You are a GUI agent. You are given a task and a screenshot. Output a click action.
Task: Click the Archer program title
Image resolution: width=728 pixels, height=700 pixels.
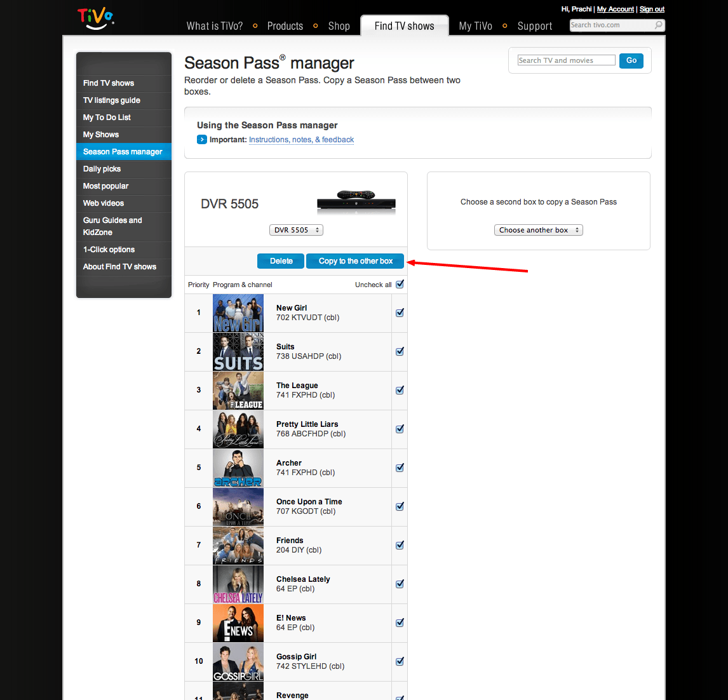click(289, 463)
